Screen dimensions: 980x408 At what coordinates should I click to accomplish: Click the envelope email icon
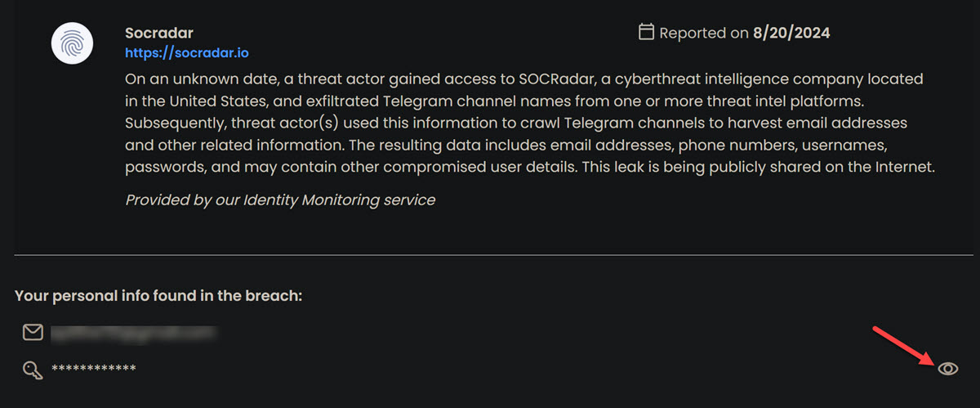point(33,332)
